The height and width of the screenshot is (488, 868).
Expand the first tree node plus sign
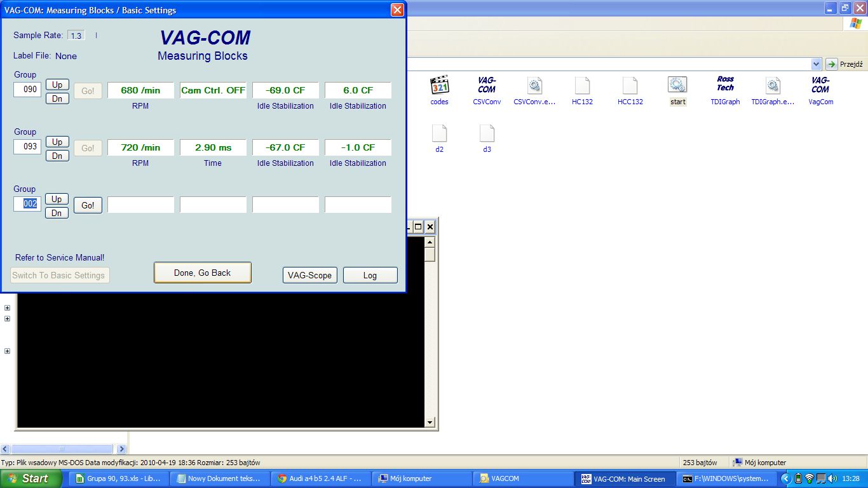click(8, 308)
